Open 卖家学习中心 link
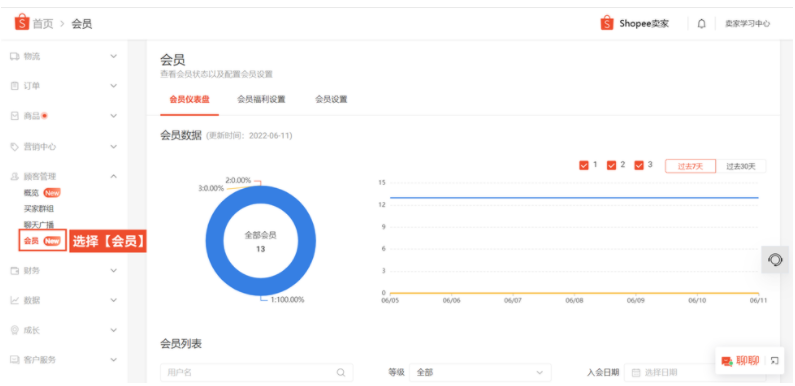The height and width of the screenshot is (386, 795). (747, 24)
